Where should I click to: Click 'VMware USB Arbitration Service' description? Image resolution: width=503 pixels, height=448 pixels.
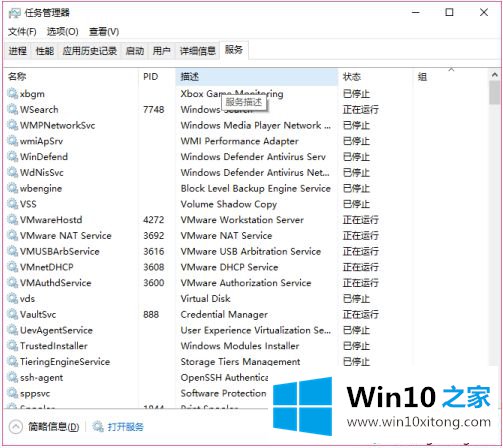coord(251,251)
